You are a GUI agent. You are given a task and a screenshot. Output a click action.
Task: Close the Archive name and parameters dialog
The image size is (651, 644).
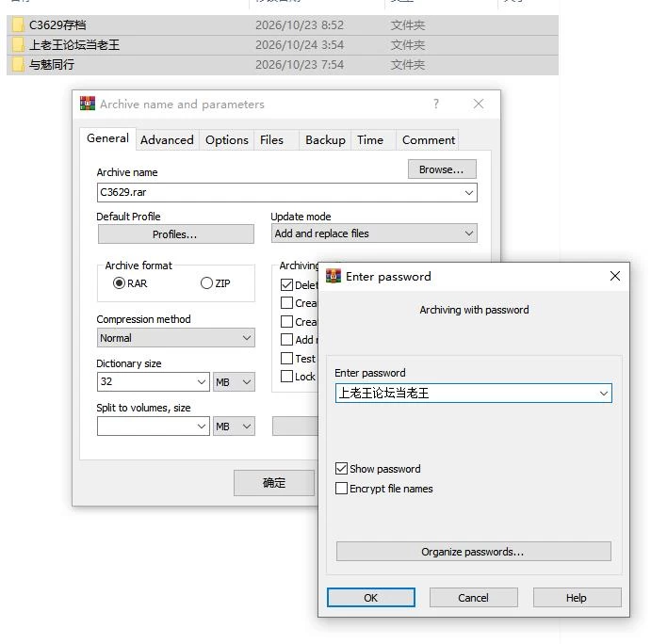tap(479, 104)
